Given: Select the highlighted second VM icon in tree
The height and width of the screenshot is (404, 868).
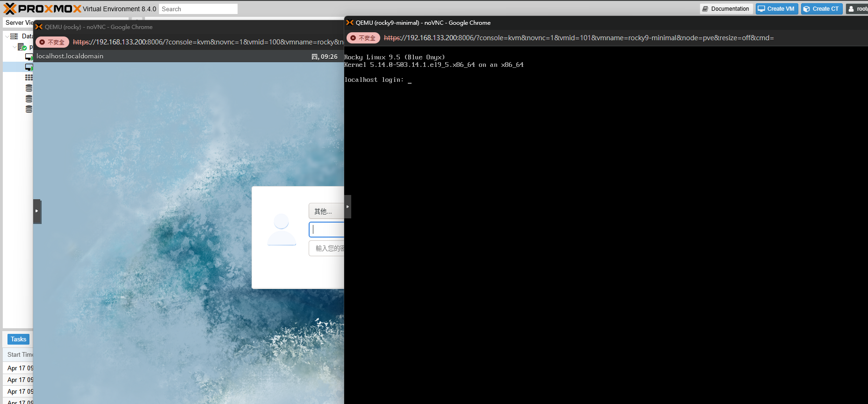Looking at the screenshot, I should click(x=29, y=67).
